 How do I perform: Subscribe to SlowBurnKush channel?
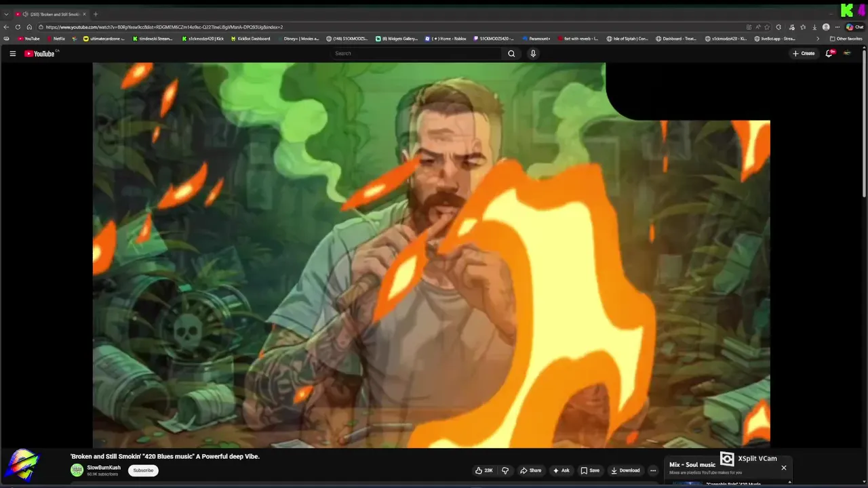click(143, 470)
